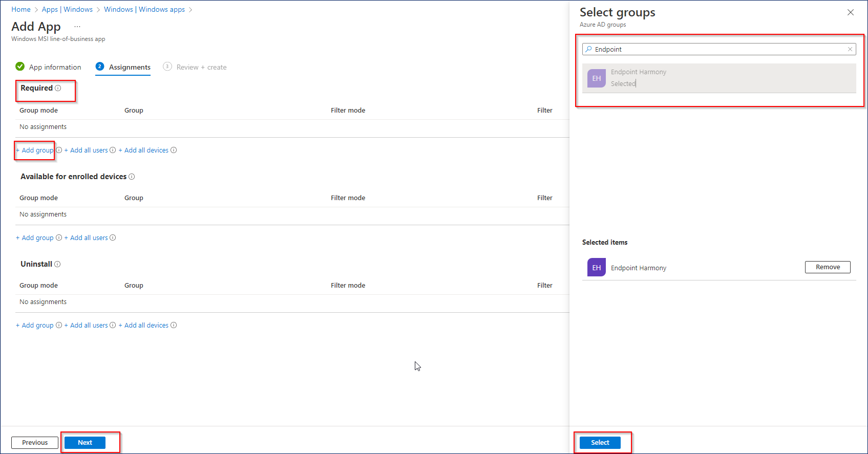Viewport: 868px width, 454px height.
Task: Click Available for enrolled devices heading
Action: pos(73,177)
